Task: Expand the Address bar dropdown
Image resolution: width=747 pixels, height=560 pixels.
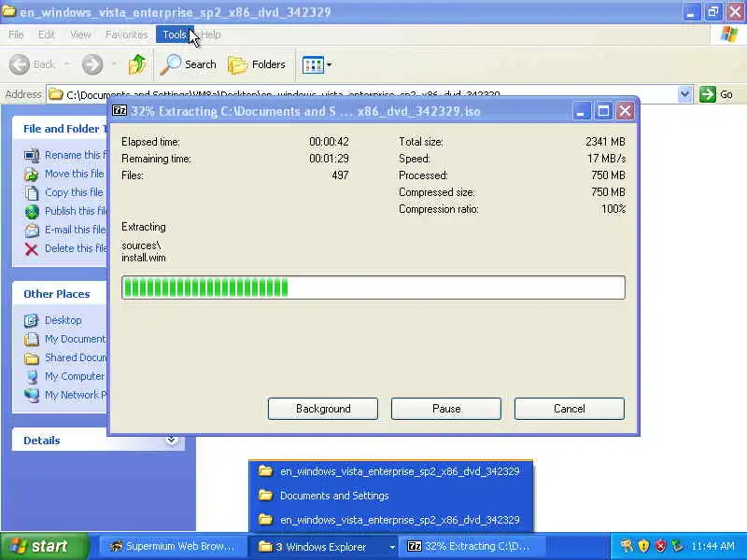Action: (x=684, y=94)
